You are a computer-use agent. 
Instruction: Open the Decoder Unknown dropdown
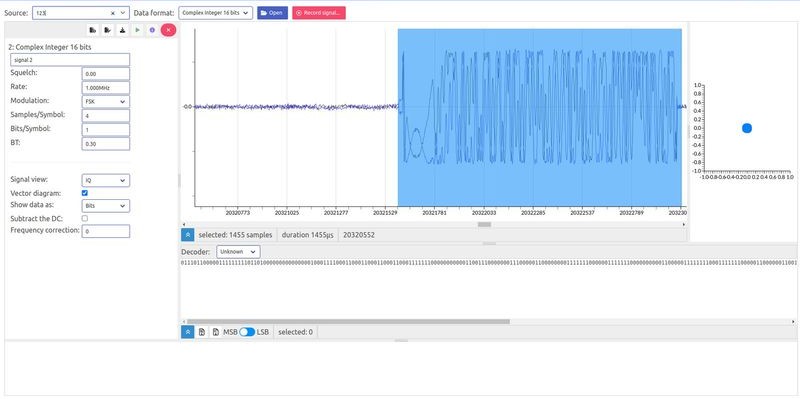[238, 252]
